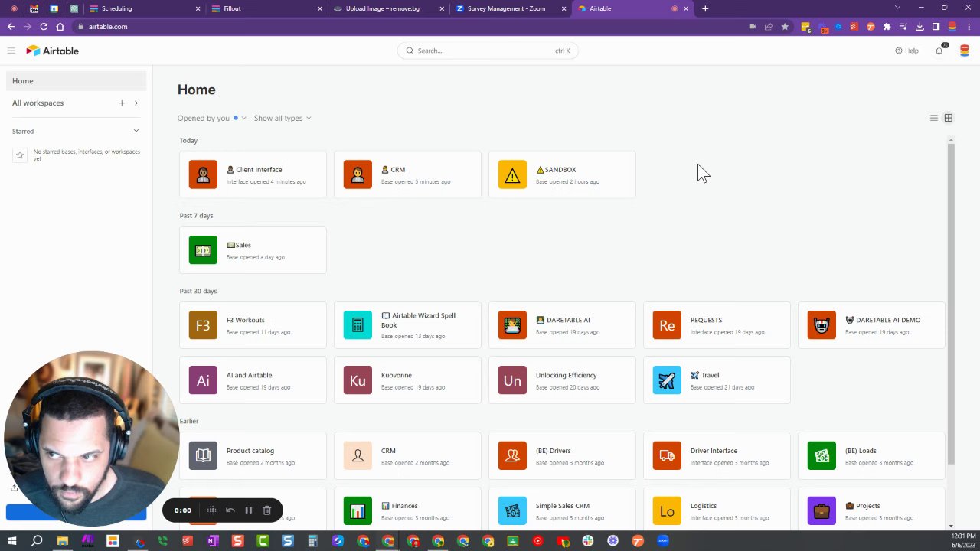
Task: Open the 'Ku' Kuovonne base icon
Action: tap(358, 380)
